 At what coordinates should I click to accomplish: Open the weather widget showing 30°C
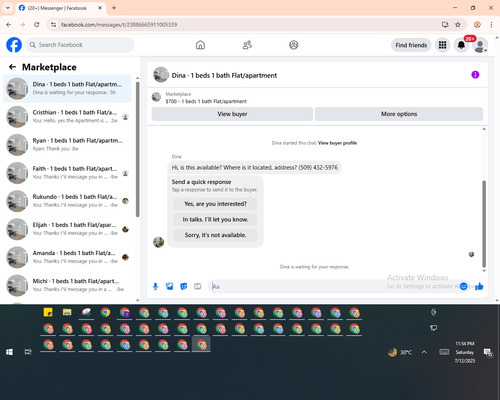point(400,352)
